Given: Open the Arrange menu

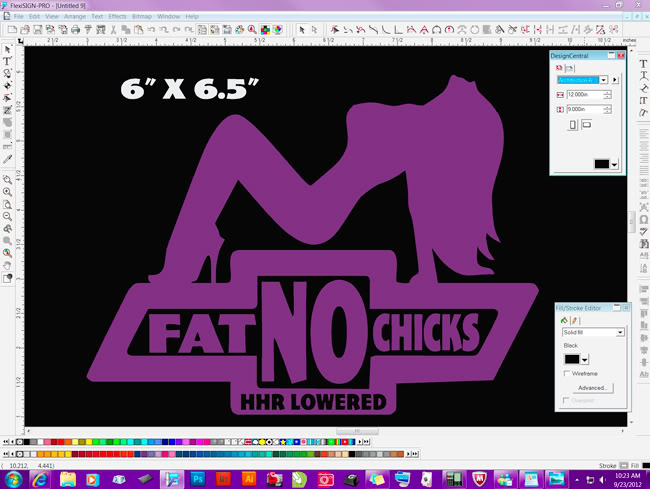Looking at the screenshot, I should coord(75,17).
